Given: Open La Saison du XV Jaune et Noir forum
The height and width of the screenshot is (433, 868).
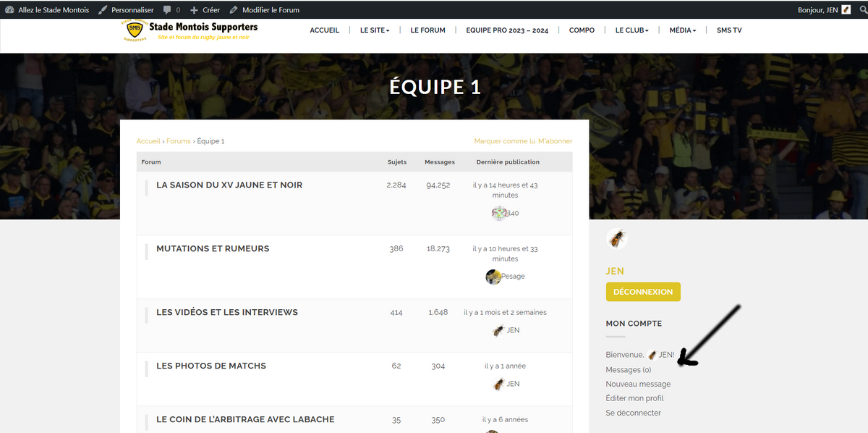Looking at the screenshot, I should 229,185.
